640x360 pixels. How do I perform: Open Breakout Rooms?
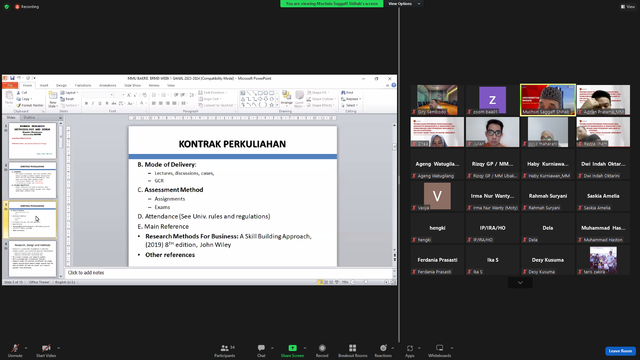(x=353, y=350)
